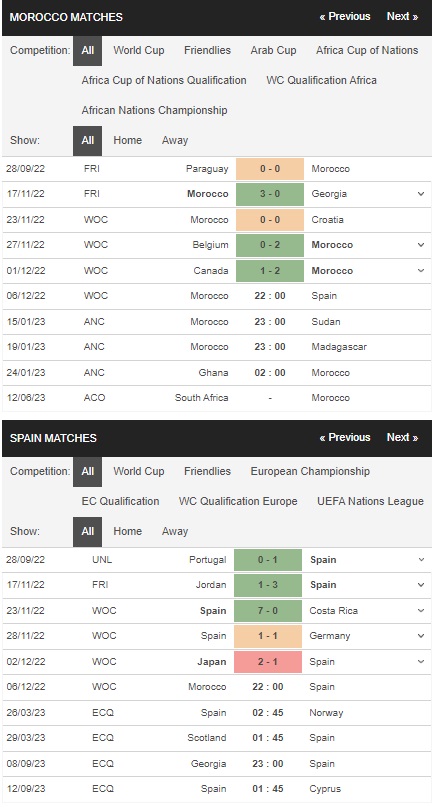Go to Next Spain matches
The height and width of the screenshot is (808, 435).
(402, 437)
